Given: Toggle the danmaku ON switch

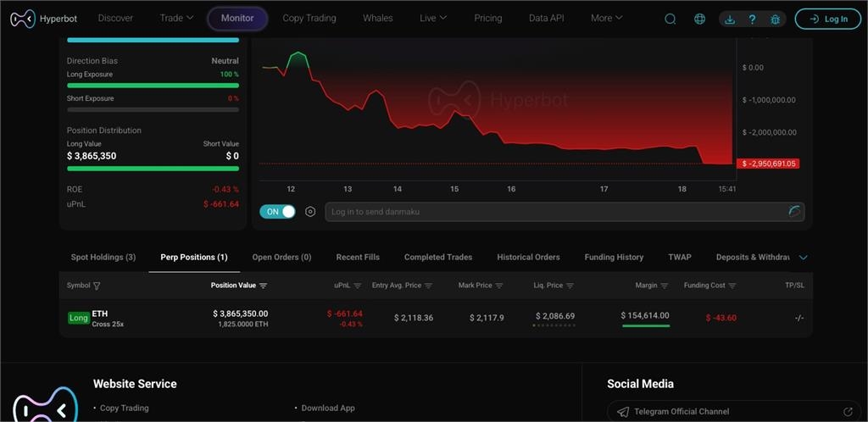Looking at the screenshot, I should click(277, 212).
